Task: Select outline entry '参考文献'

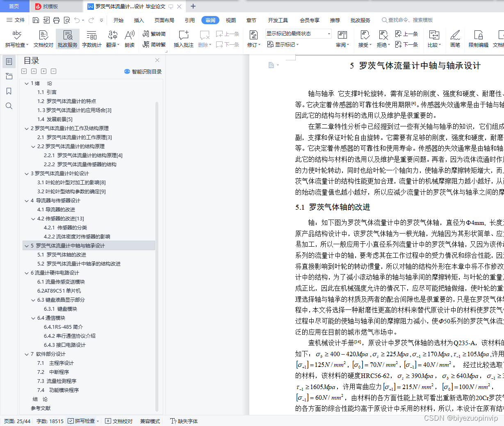Action: click(41, 408)
